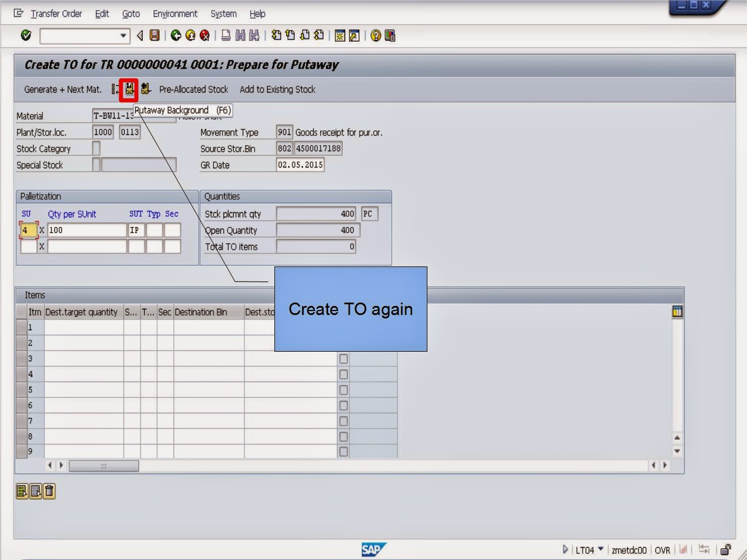The image size is (747, 560).
Task: Open the Edit menu
Action: click(102, 14)
